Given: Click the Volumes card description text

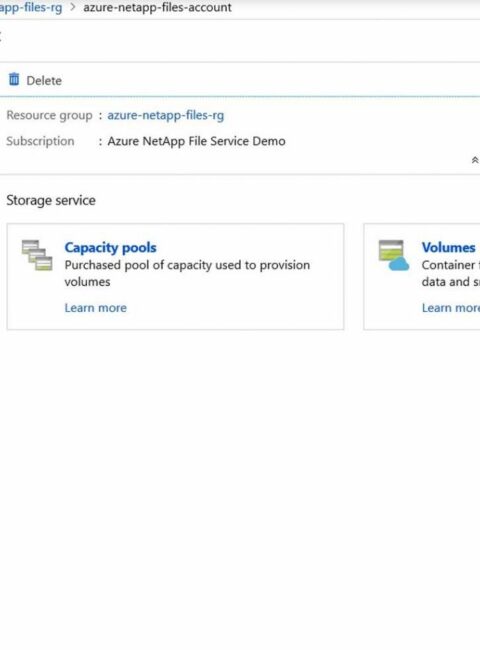Looking at the screenshot, I should click(x=451, y=273).
